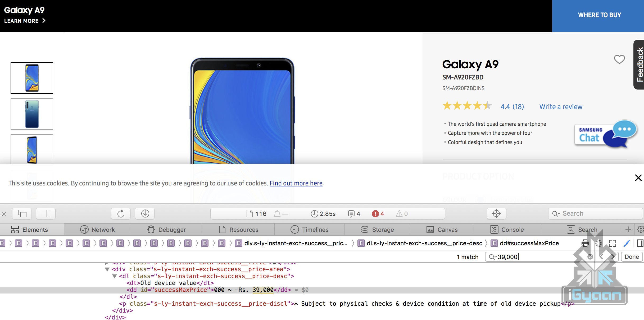
Task: Toggle the right details sidebar icon
Action: coord(640,243)
